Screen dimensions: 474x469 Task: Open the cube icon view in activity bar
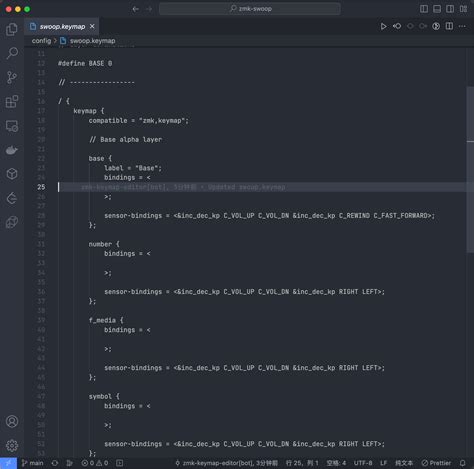[12, 174]
